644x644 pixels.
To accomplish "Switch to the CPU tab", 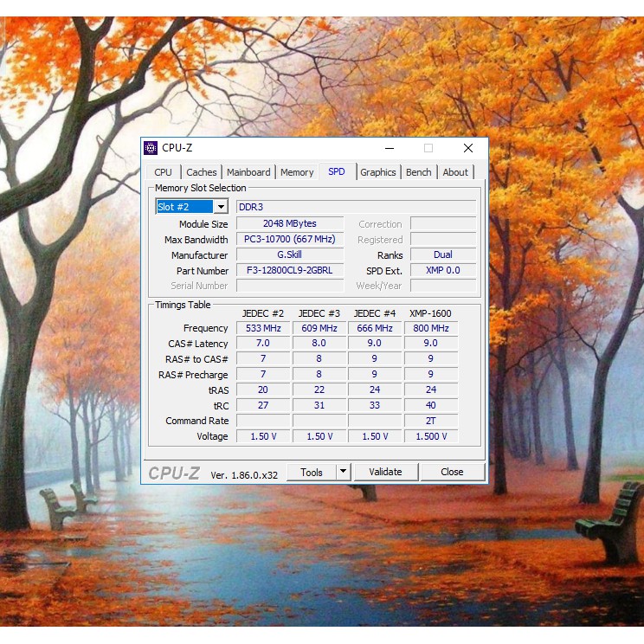I will [163, 172].
